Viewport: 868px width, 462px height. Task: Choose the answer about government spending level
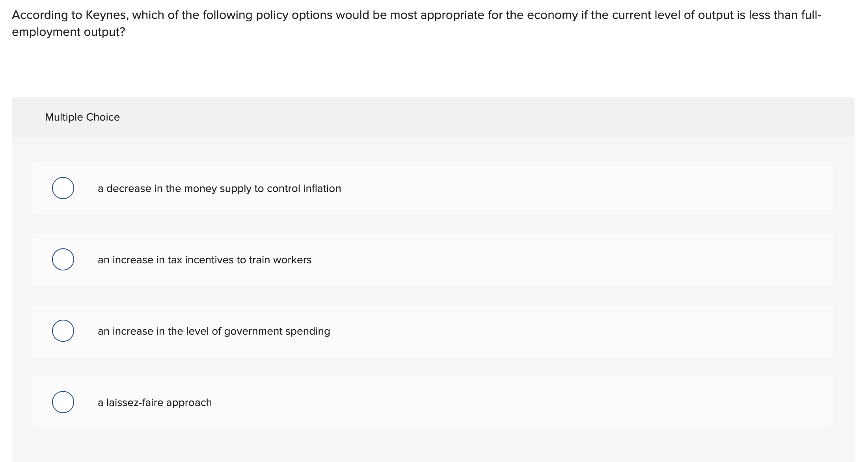(x=214, y=331)
